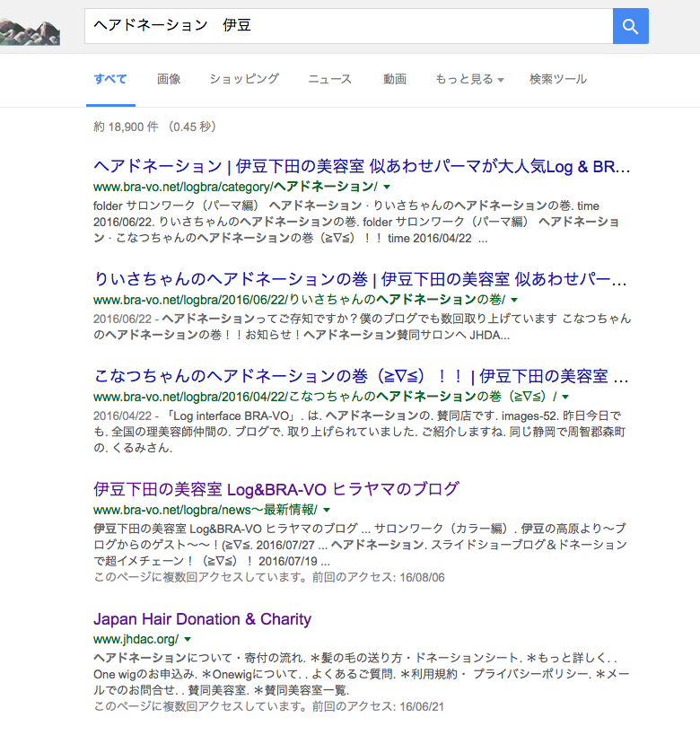The height and width of the screenshot is (735, 700).
Task: Click the Google doodle logo image
Action: point(30,32)
